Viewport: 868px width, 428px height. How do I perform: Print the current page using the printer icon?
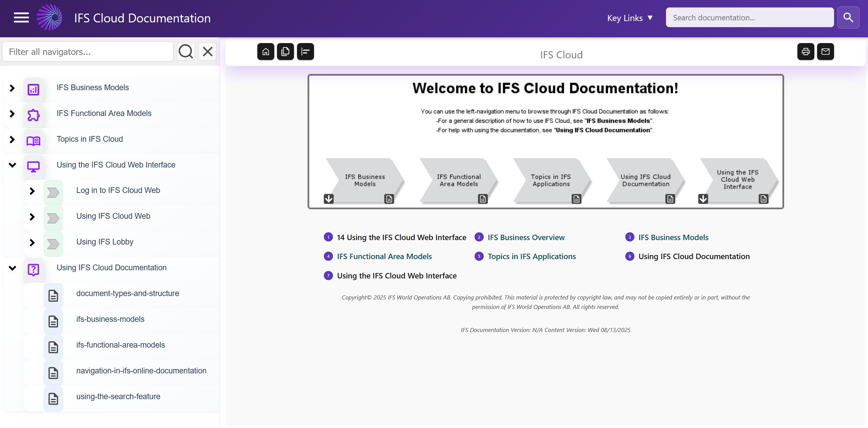(x=806, y=52)
